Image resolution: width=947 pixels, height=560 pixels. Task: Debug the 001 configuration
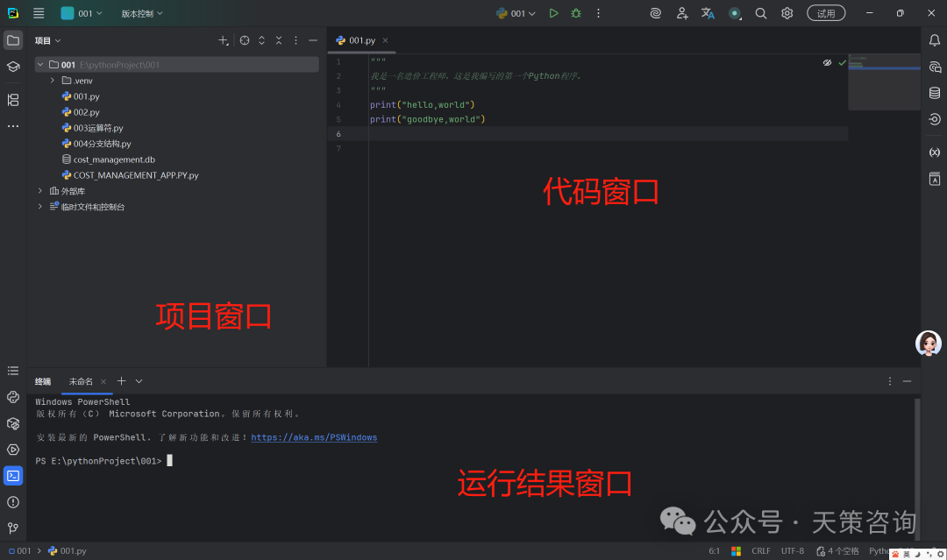(x=576, y=13)
